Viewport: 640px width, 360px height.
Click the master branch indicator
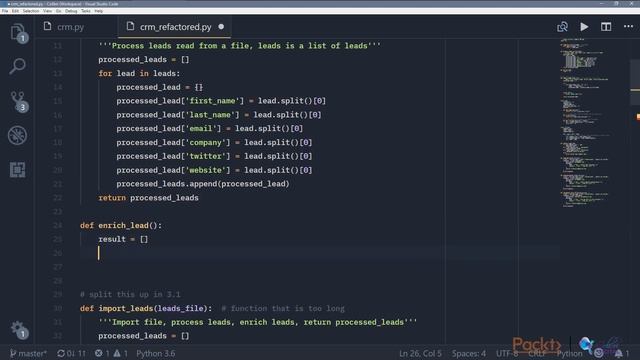point(28,353)
